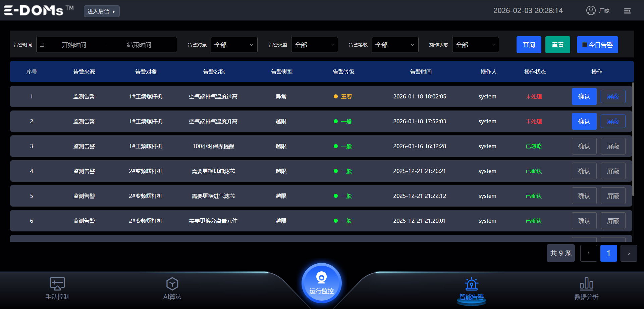The image size is (644, 309).
Task: Click the enter backend button
Action: pos(101,11)
